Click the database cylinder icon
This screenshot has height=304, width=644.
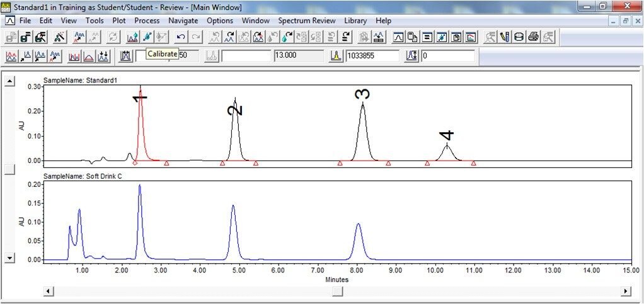(x=519, y=37)
